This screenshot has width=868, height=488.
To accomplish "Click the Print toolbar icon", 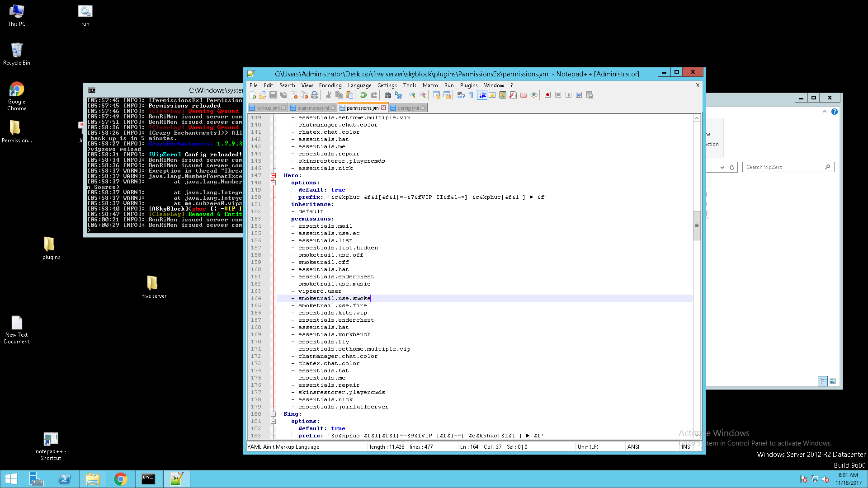I will (315, 95).
